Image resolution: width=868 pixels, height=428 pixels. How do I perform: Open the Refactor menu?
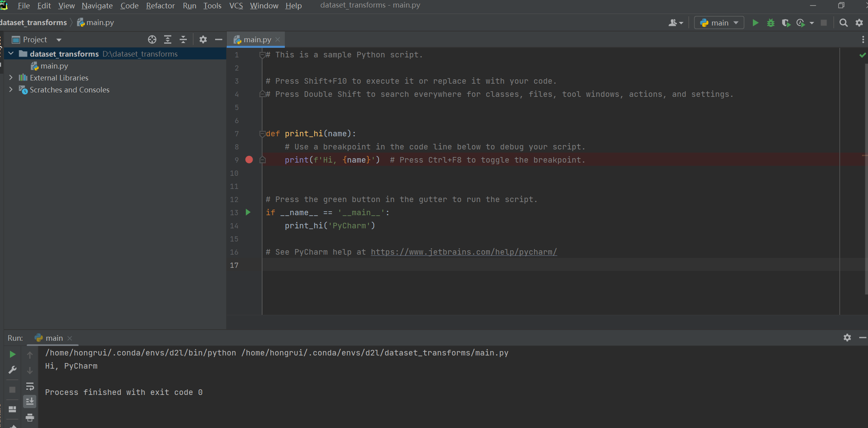(160, 6)
